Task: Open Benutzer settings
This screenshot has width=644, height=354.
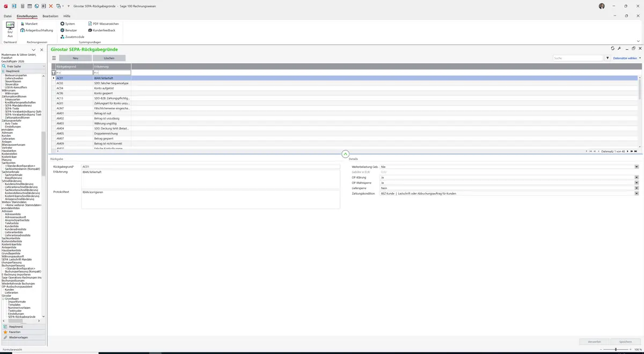Action: pos(69,31)
